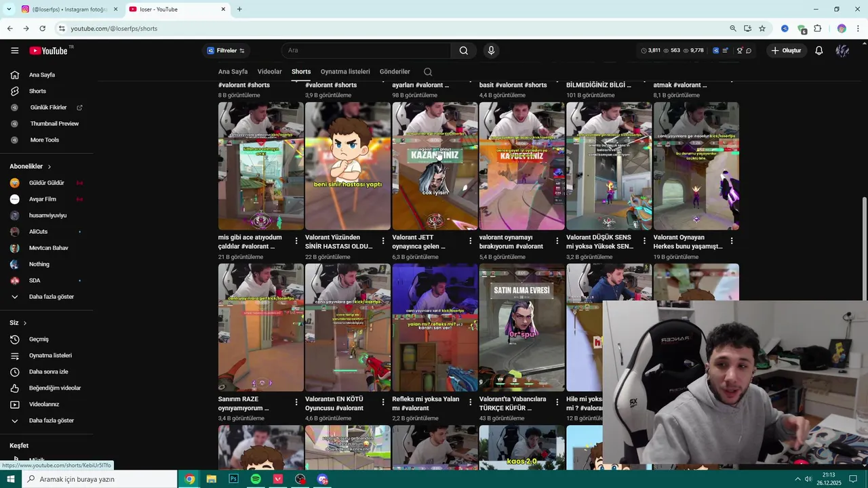
Task: Open options menu for Sanırım RAZE short
Action: pyautogui.click(x=296, y=402)
